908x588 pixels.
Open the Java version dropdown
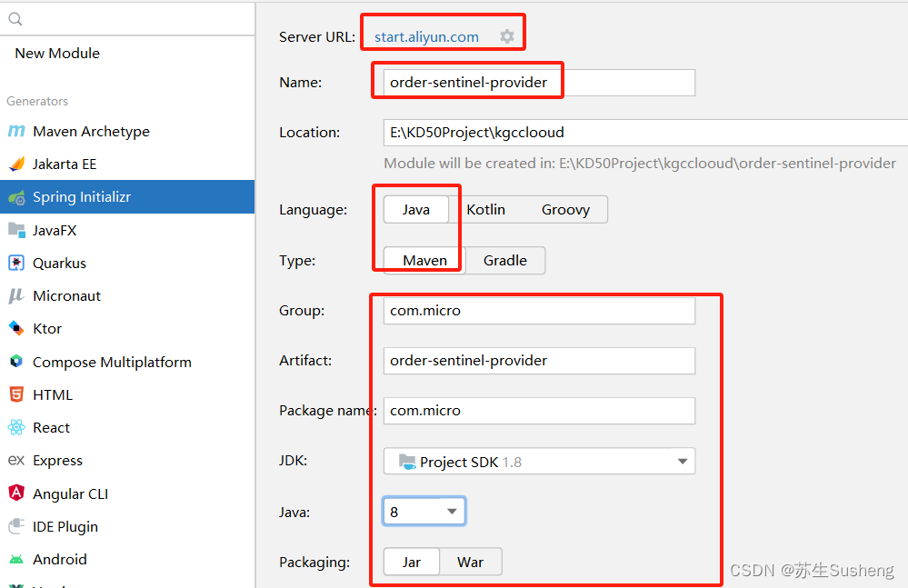point(424,512)
